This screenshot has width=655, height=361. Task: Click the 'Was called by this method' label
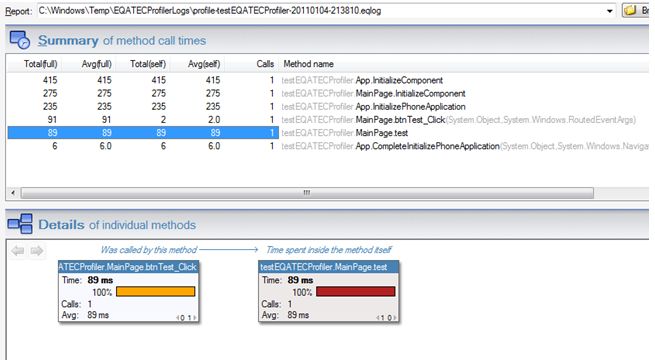[x=148, y=250]
